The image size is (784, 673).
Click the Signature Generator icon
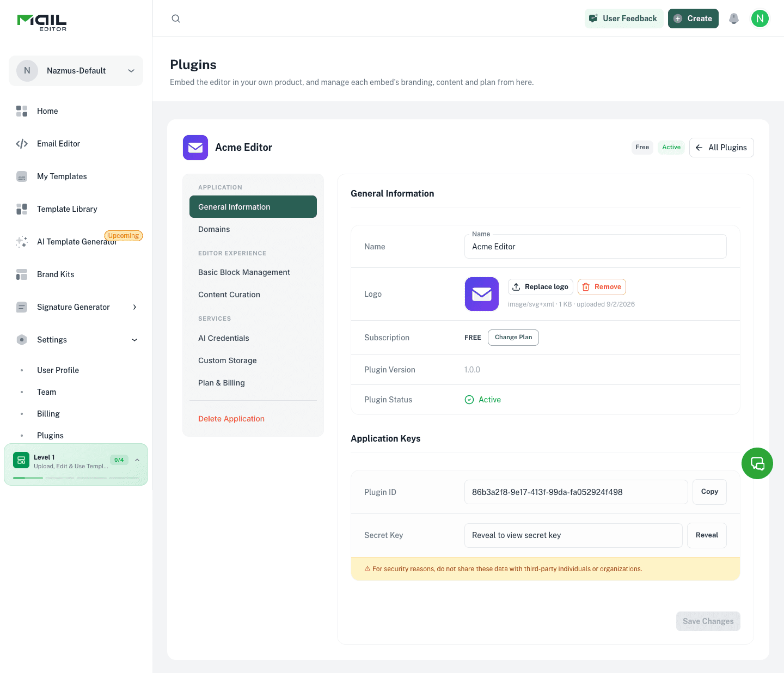click(x=22, y=307)
